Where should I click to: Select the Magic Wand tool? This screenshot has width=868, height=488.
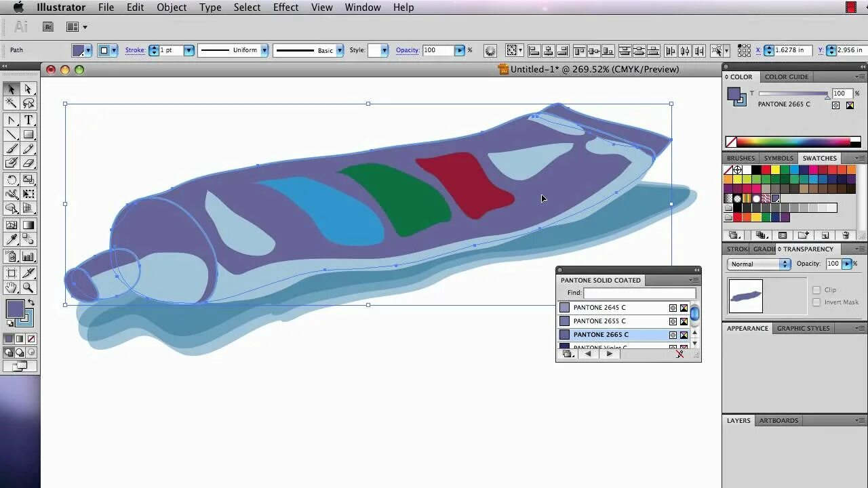[12, 104]
